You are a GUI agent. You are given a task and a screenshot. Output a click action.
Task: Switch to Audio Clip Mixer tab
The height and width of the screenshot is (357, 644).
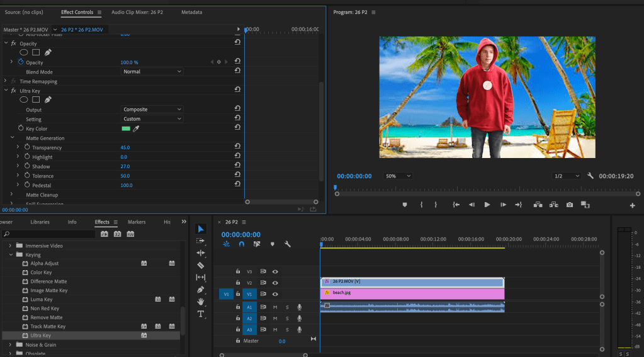(x=137, y=13)
